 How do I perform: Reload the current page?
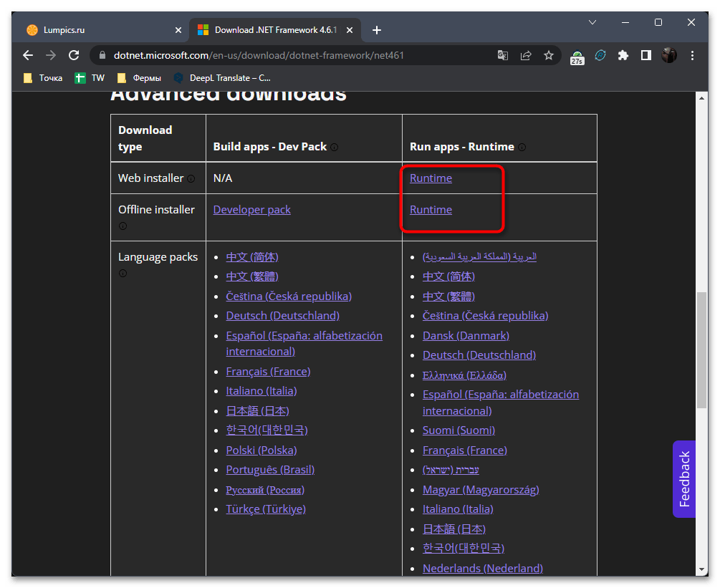pyautogui.click(x=74, y=56)
